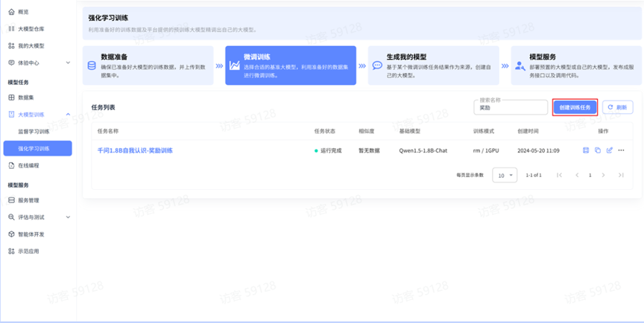The width and height of the screenshot is (644, 323).
Task: Click the magnifier icon beside 评估与测试
Action: (x=11, y=217)
